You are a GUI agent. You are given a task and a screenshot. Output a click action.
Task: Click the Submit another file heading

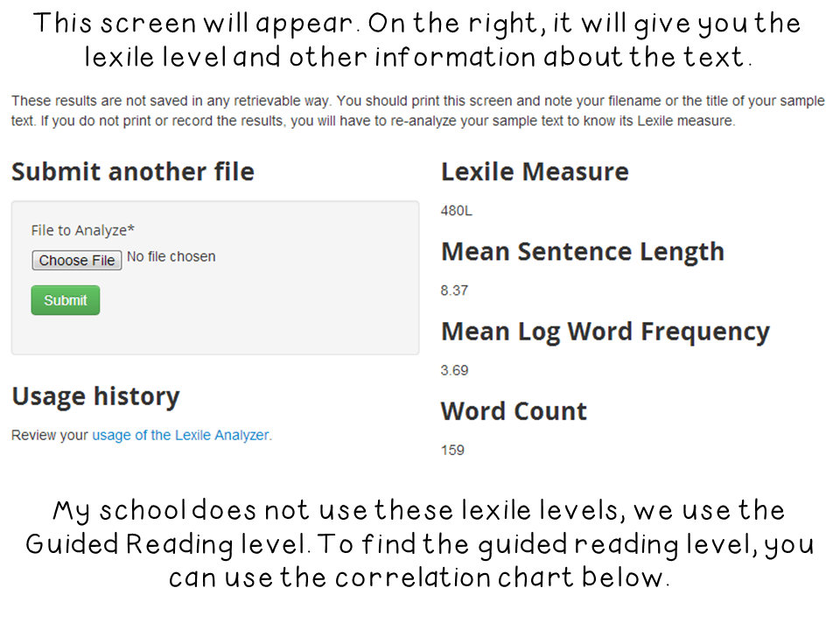133,172
